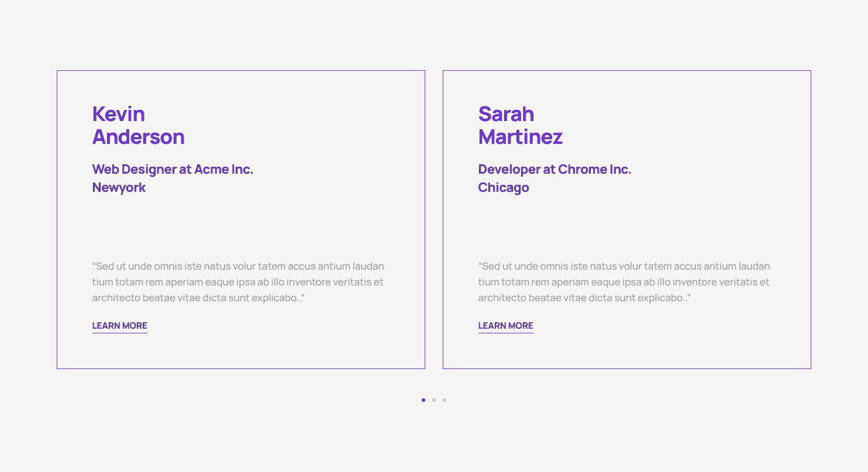868x472 pixels.
Task: Select the first active purple carousel dot
Action: point(423,400)
